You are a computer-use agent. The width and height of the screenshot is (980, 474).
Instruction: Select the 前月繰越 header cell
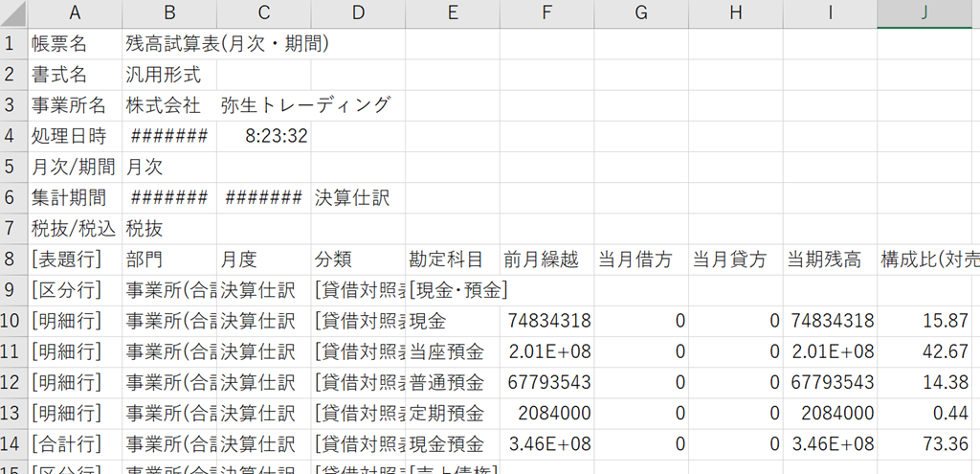546,260
